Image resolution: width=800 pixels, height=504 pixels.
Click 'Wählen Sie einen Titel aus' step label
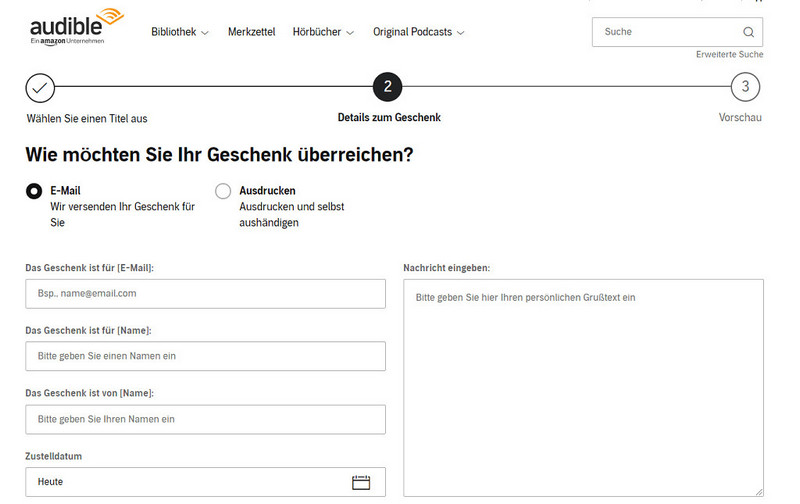coord(87,119)
